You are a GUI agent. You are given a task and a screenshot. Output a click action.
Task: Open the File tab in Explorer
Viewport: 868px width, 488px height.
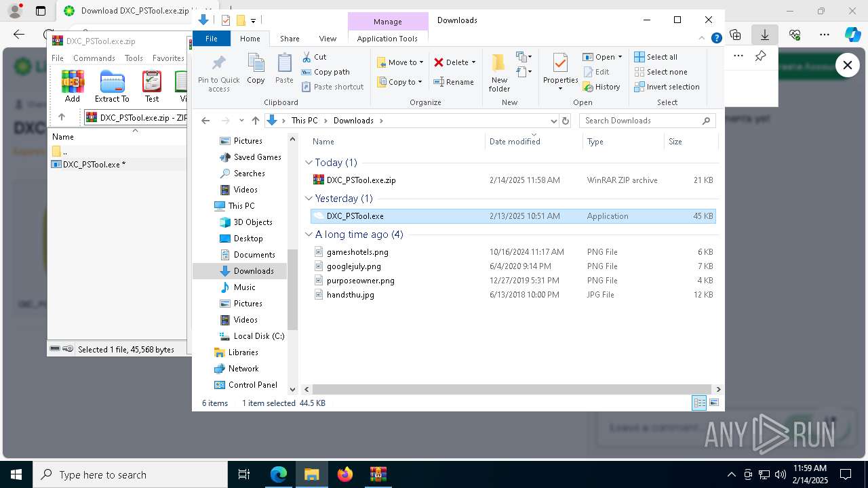click(x=212, y=39)
